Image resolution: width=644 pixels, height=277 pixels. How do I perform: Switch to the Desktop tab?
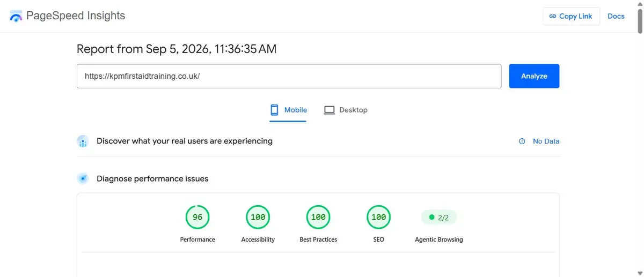pos(346,110)
